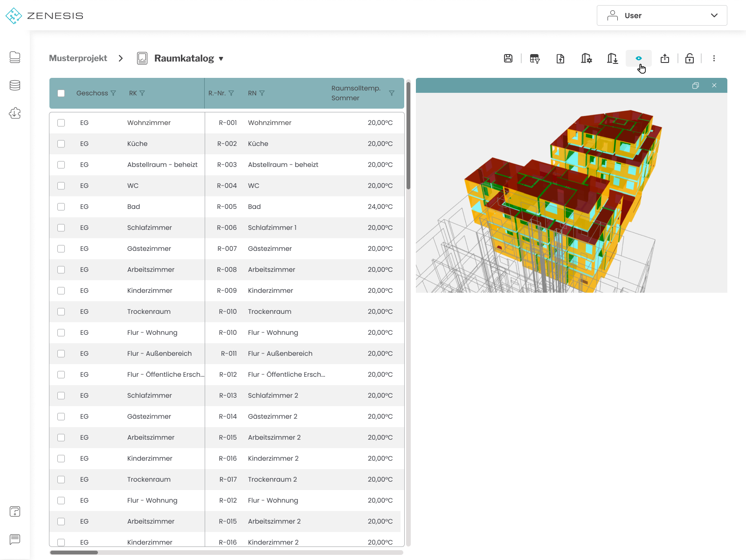Viewport: 746px width, 560px height.
Task: Open the table filter settings icon
Action: [534, 58]
